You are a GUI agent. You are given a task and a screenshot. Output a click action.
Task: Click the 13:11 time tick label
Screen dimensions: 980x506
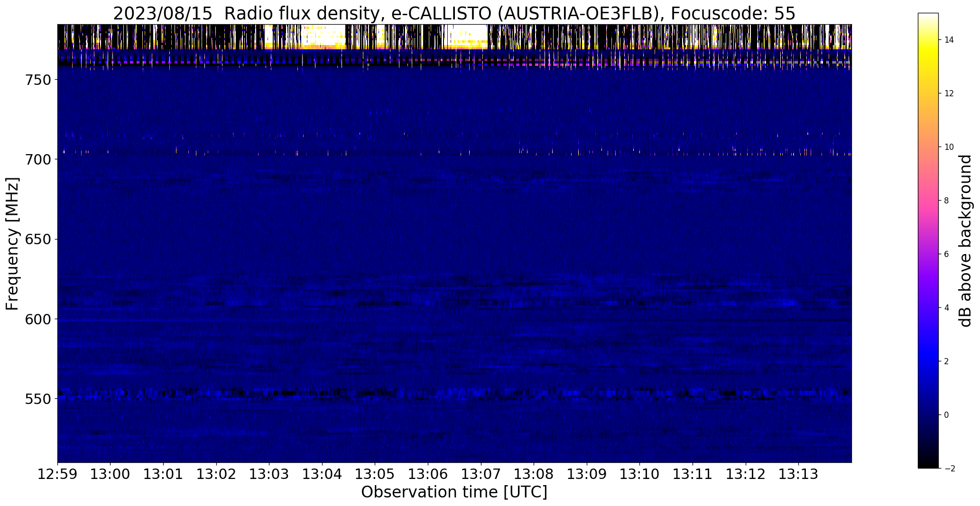[x=693, y=474]
